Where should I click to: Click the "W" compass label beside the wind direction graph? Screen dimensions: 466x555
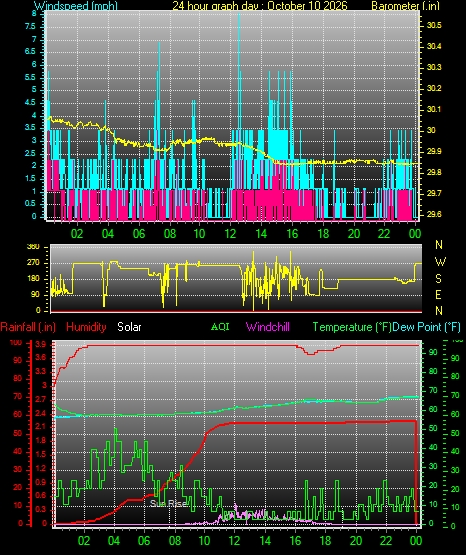[x=440, y=262]
